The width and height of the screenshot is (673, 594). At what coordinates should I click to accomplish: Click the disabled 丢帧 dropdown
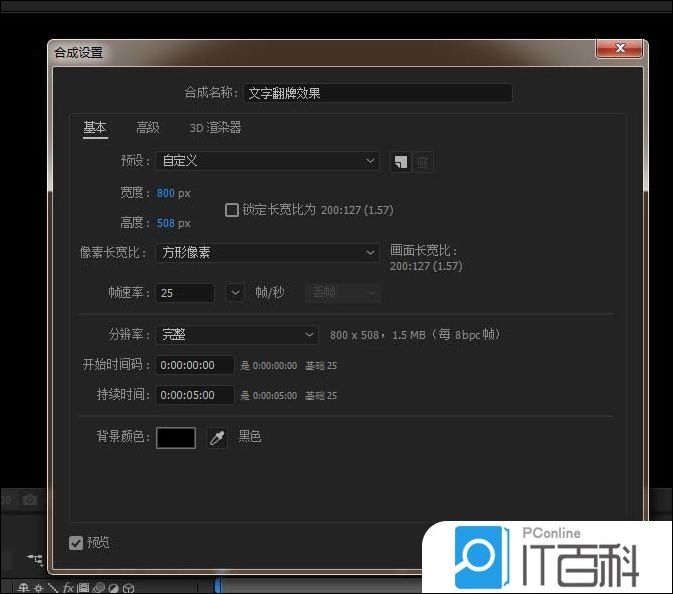(343, 293)
